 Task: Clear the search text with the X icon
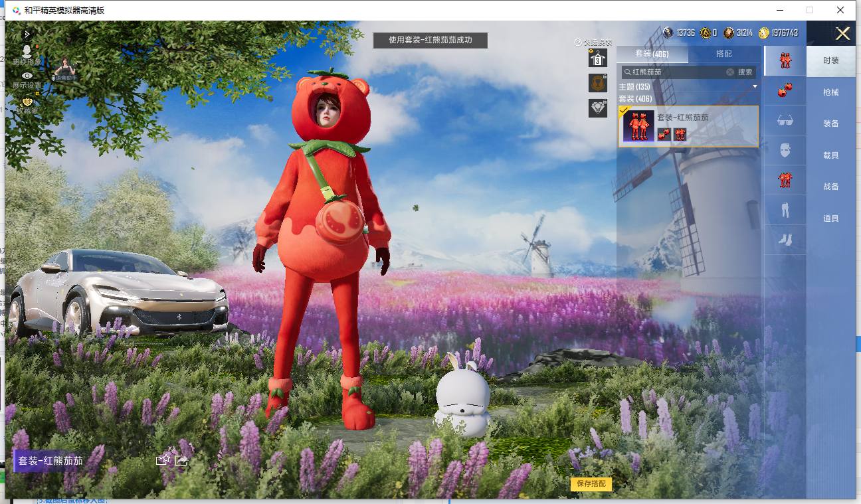730,72
